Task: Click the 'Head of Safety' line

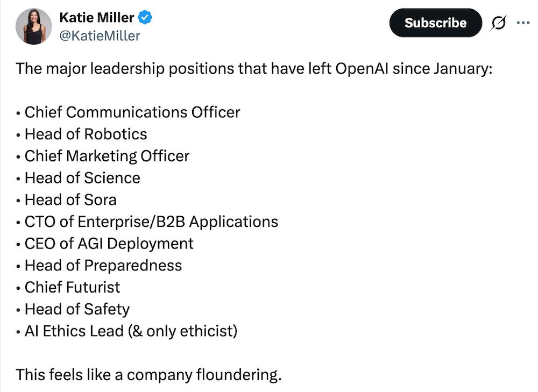Action: (x=73, y=309)
